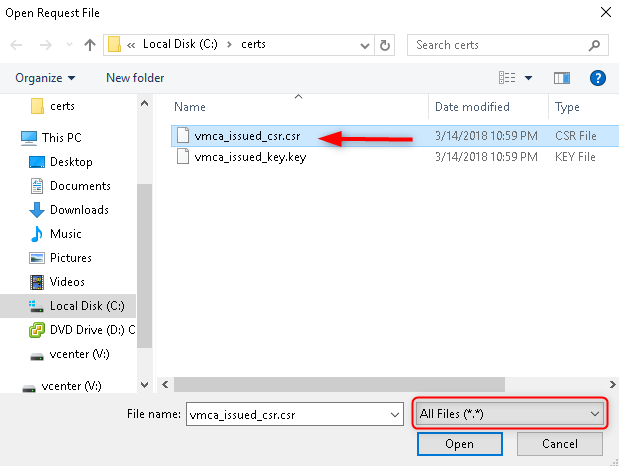Screen dimensions: 619x466
Task: Sort files by Name column header
Action: [x=190, y=107]
